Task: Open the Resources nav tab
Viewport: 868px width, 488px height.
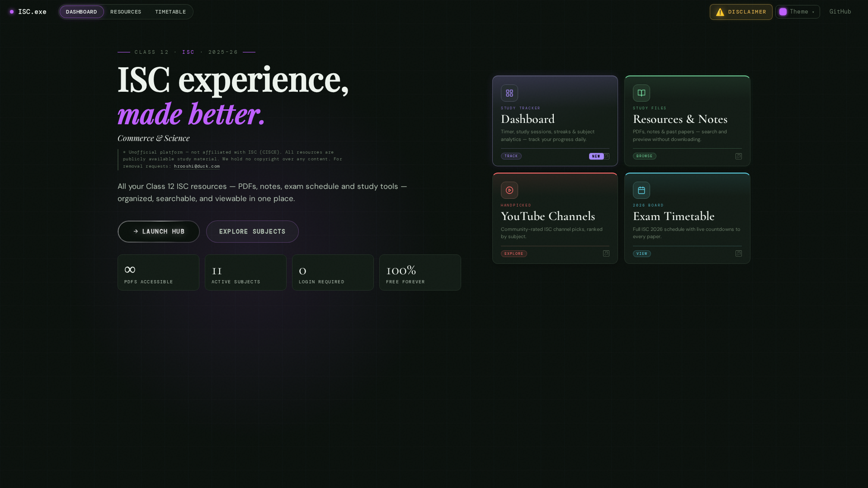Action: tap(126, 12)
